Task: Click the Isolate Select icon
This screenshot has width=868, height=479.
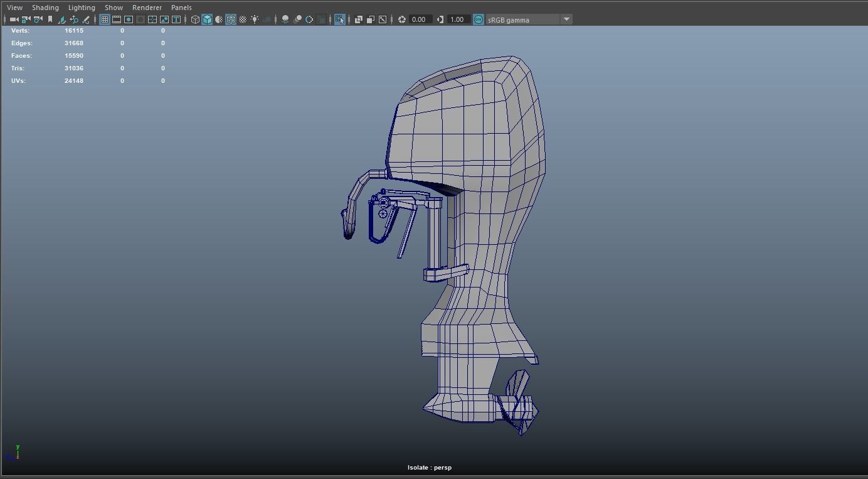Action: click(x=340, y=19)
